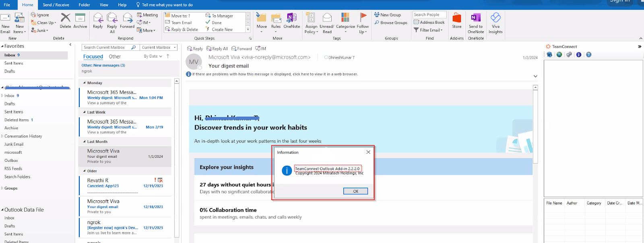Open Viva Insights

point(495,23)
